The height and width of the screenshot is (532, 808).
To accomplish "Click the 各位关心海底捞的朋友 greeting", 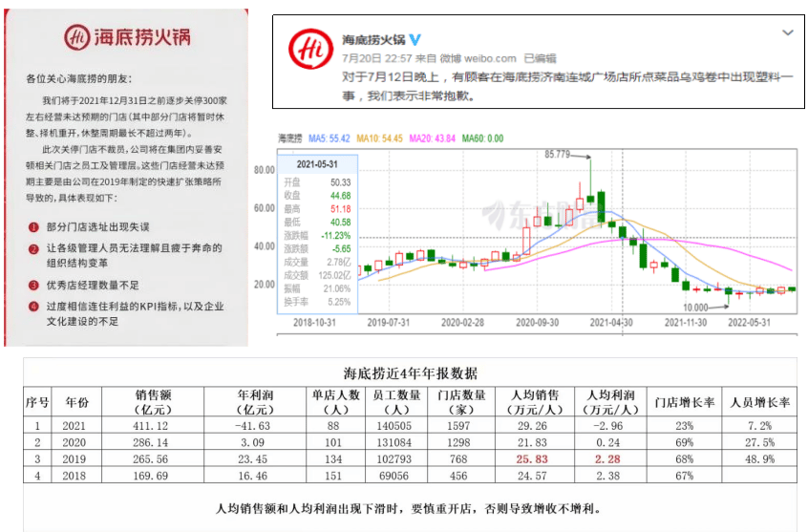I will tap(79, 79).
